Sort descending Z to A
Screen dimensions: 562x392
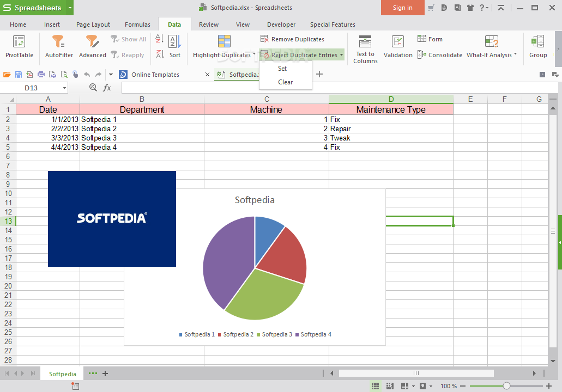[x=160, y=54]
